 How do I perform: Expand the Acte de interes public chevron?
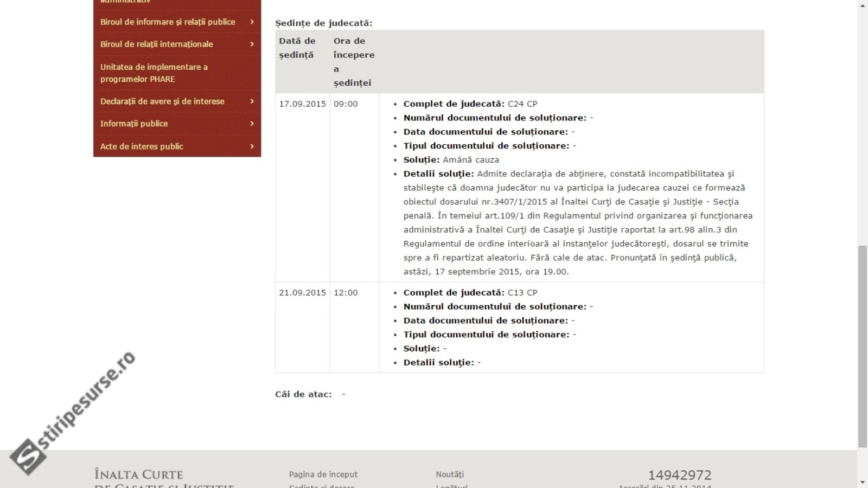pos(252,146)
